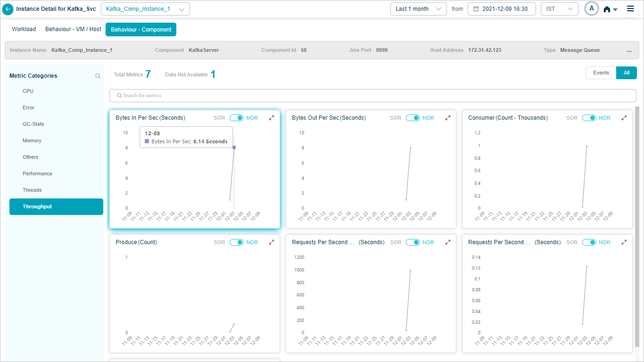Expand the Consumer chart to full view
The height and width of the screenshot is (362, 644).
point(624,118)
